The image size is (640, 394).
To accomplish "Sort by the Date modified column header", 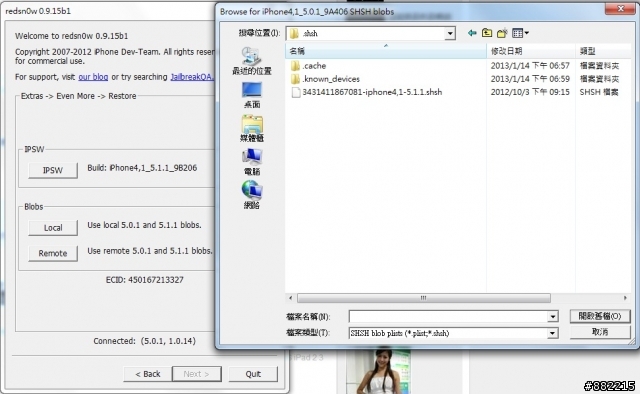I will 531,51.
